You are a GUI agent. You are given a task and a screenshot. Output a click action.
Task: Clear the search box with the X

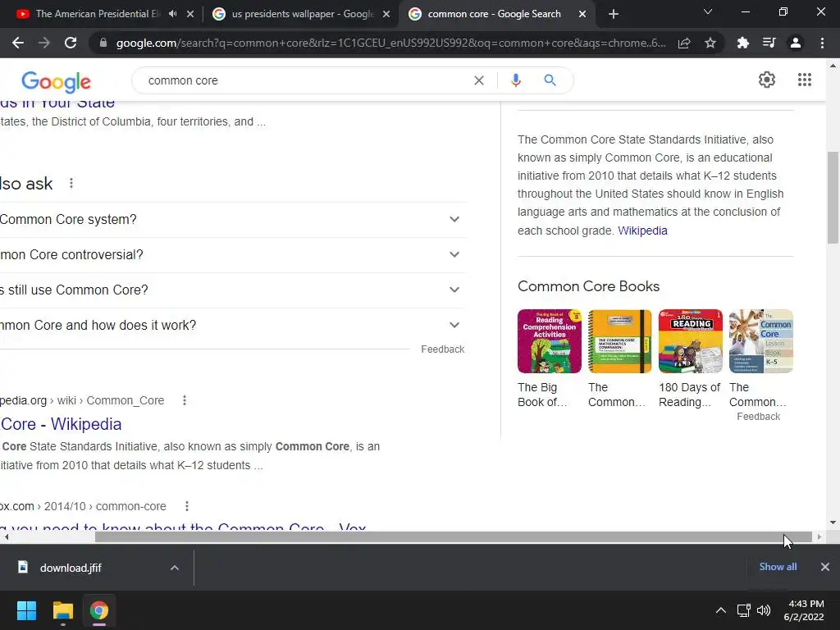pos(479,80)
